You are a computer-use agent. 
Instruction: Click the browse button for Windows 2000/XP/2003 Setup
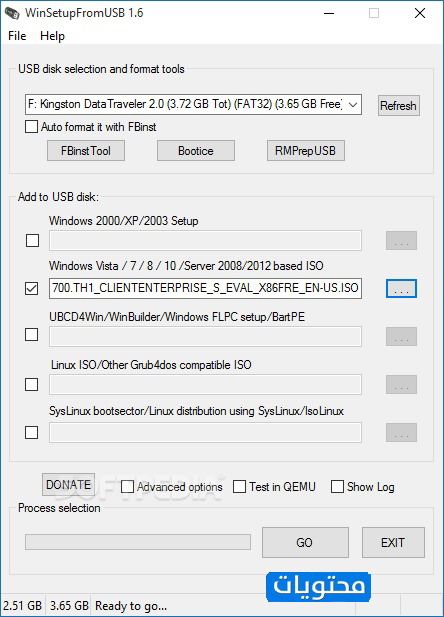point(401,240)
